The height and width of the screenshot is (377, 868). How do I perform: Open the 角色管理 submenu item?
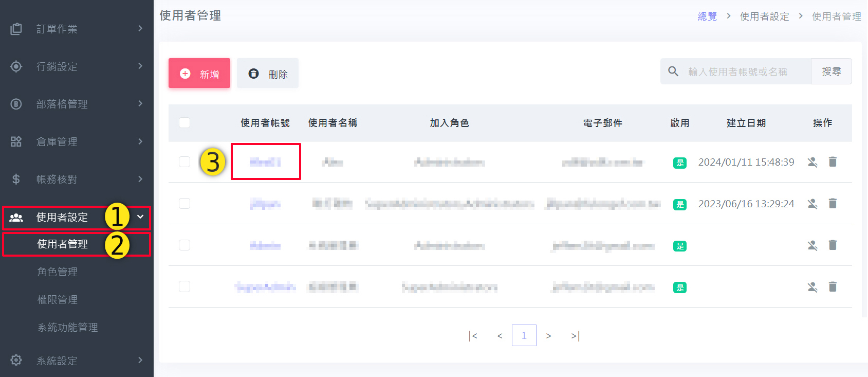pos(58,272)
